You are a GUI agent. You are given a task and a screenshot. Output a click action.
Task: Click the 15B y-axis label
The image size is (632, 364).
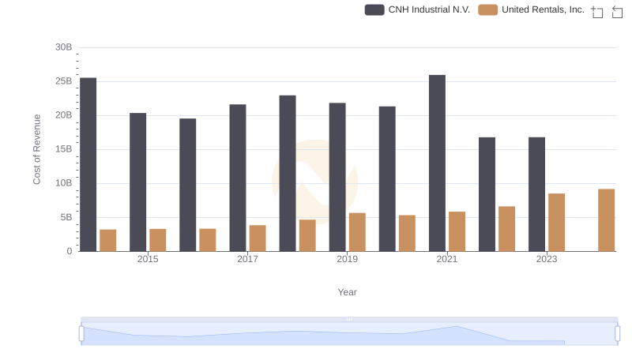click(x=64, y=149)
